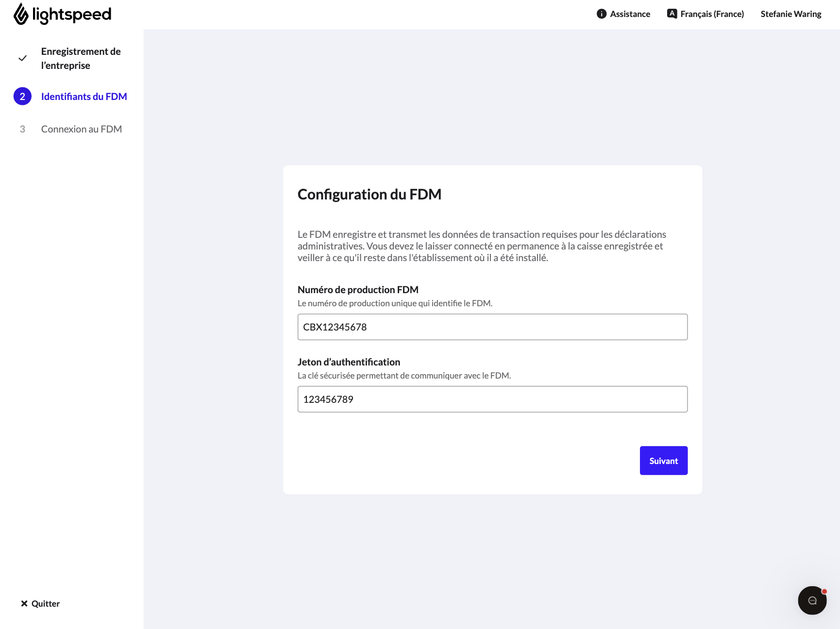Click the Configuration du FDM heading

pyautogui.click(x=370, y=194)
